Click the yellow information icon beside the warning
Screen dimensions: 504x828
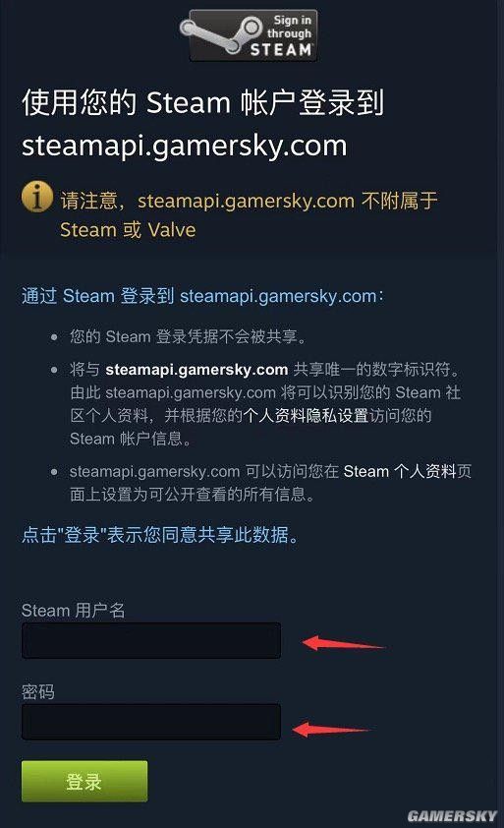(37, 197)
